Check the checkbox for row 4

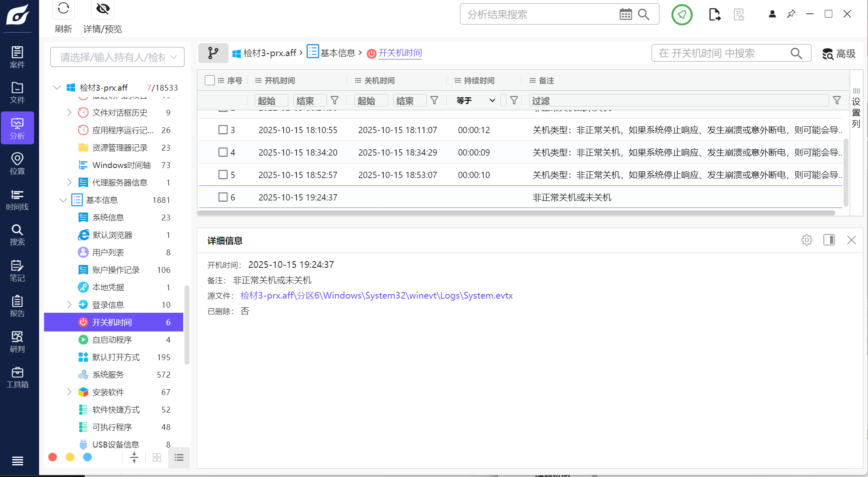(223, 152)
